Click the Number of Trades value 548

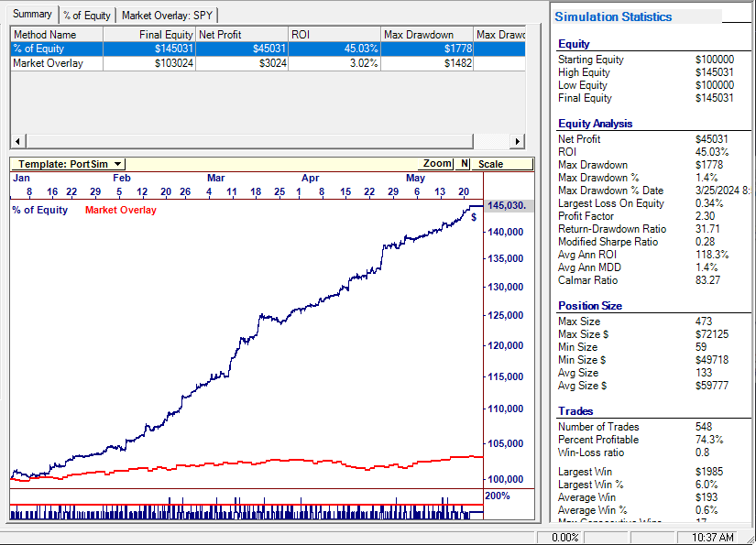coord(704,427)
